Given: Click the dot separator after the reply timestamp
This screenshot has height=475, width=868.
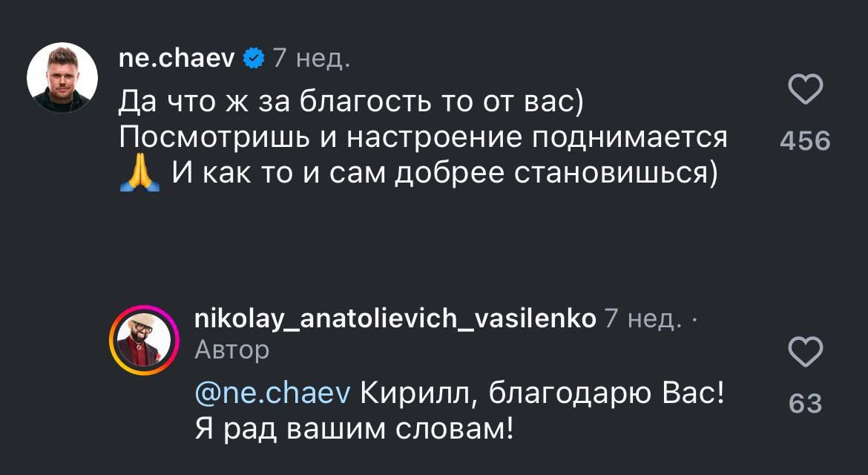Looking at the screenshot, I should 694,320.
